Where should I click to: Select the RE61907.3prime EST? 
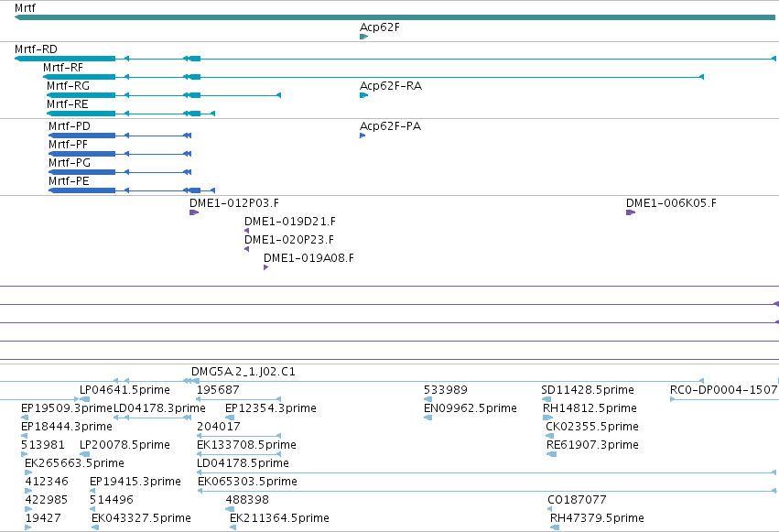pyautogui.click(x=592, y=445)
